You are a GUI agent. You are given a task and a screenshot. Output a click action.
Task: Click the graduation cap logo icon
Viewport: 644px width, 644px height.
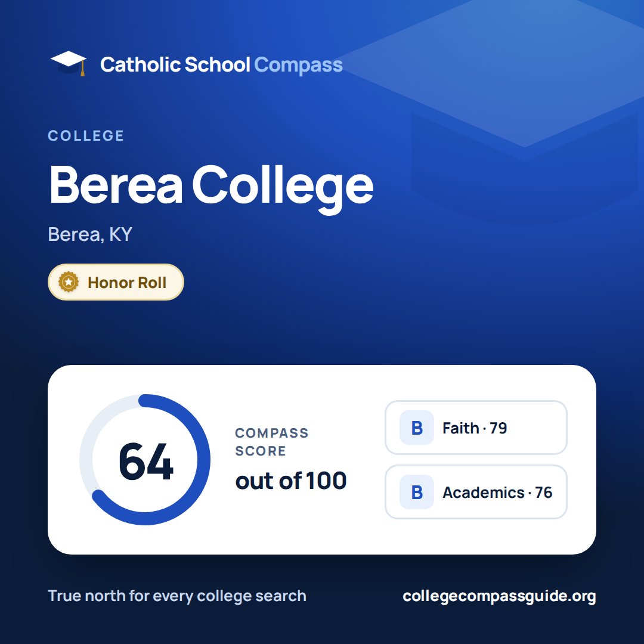(x=69, y=64)
